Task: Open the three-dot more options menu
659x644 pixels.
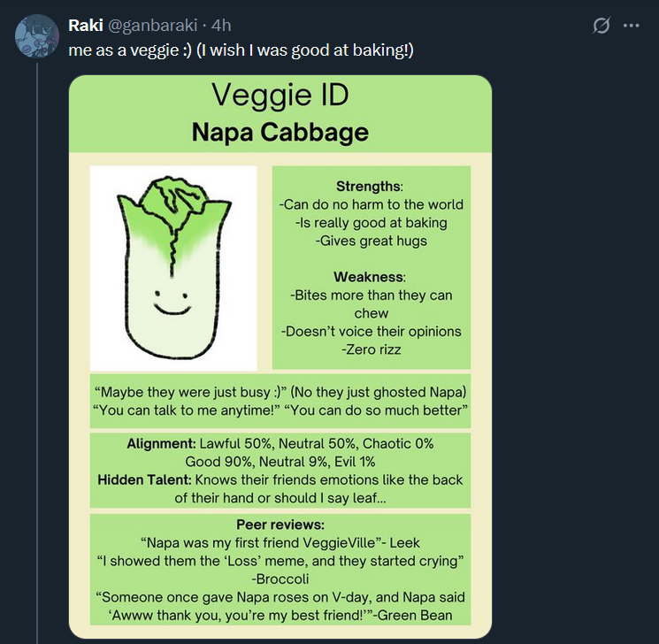Action: (631, 26)
